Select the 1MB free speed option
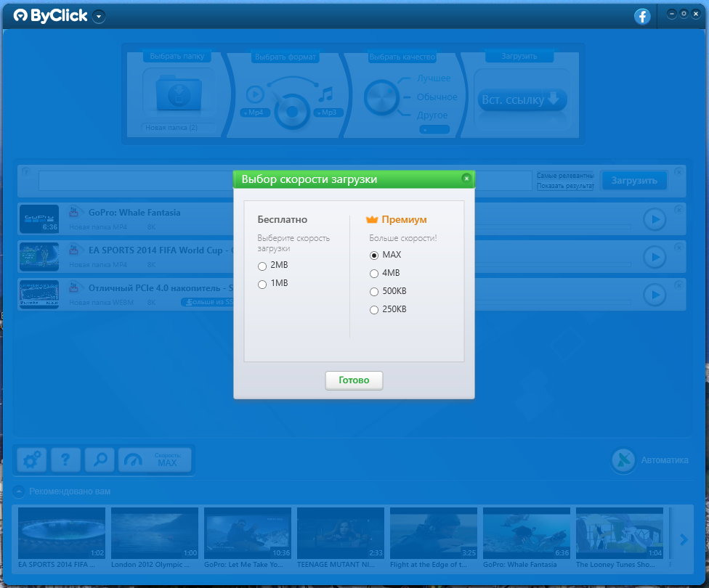 click(262, 285)
